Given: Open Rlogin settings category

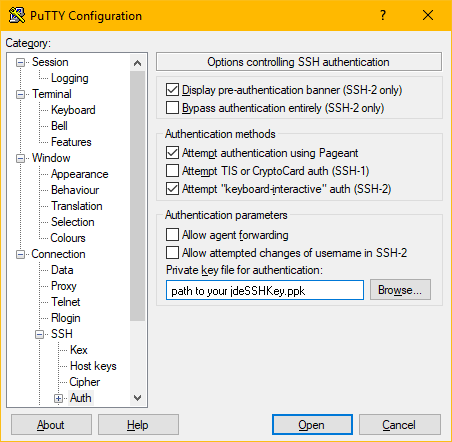Looking at the screenshot, I should coord(66,318).
